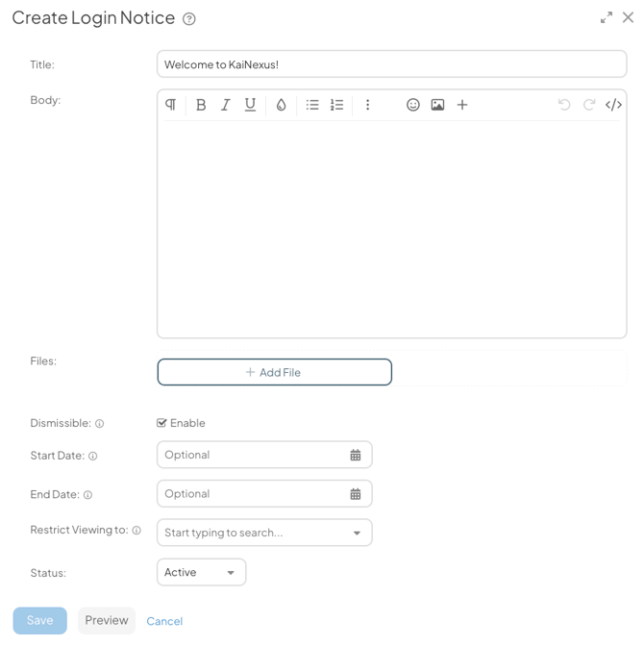
Task: Switch to code view in editor
Action: 613,105
